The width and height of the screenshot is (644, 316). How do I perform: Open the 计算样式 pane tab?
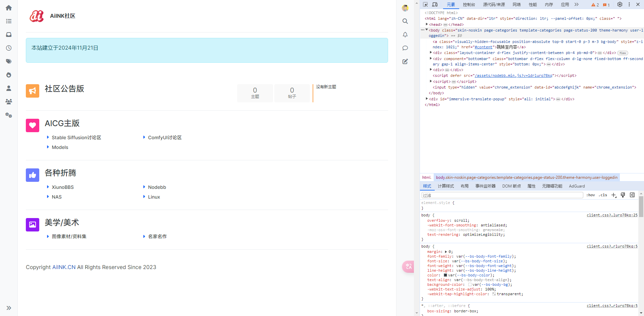(x=446, y=186)
